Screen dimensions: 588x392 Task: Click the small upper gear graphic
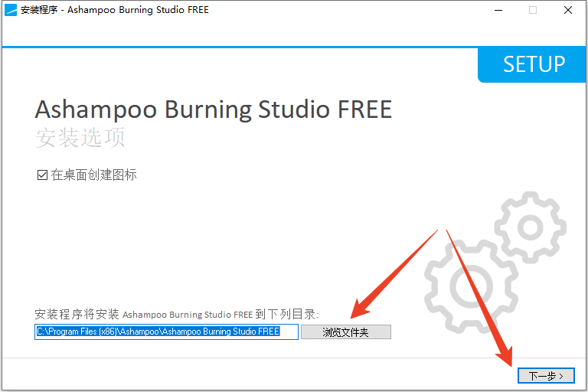click(531, 227)
